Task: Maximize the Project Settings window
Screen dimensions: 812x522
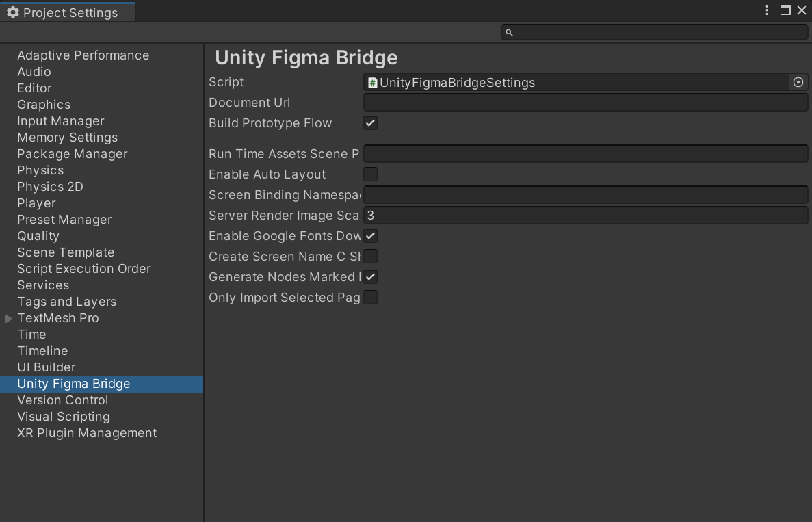Action: (785, 10)
